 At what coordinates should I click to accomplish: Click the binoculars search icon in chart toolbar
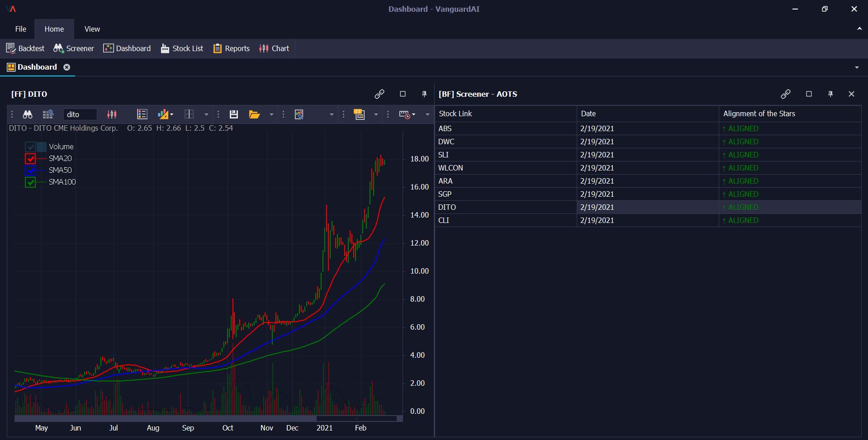28,114
